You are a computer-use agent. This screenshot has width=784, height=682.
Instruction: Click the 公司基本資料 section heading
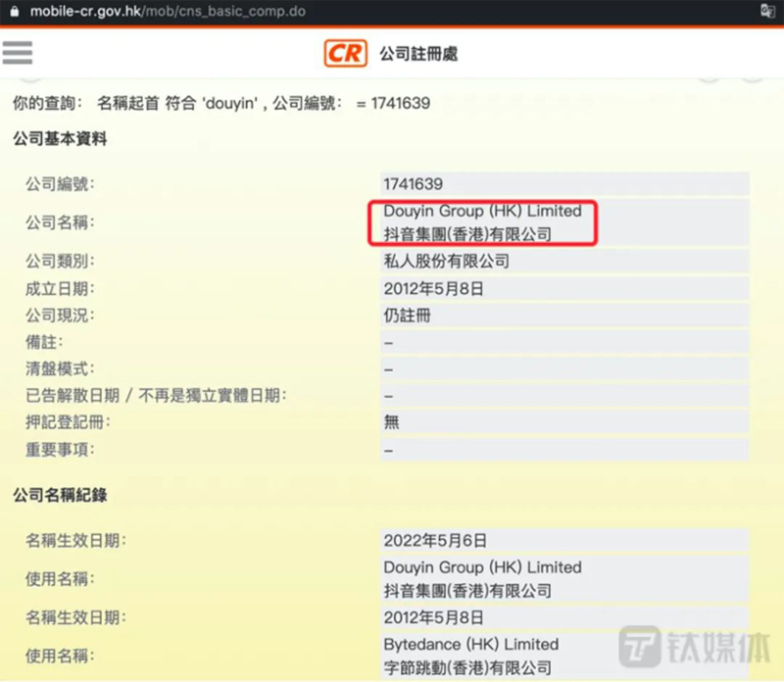[x=59, y=139]
